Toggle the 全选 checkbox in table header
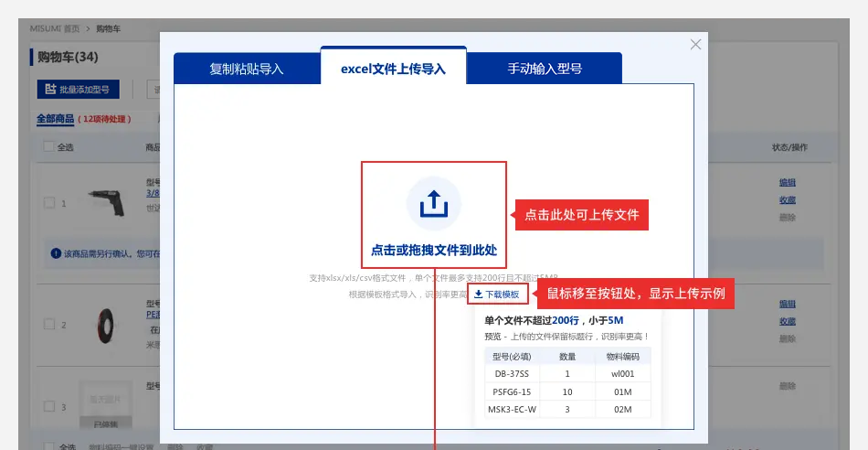Viewport: 868px width, 450px height. (48, 147)
